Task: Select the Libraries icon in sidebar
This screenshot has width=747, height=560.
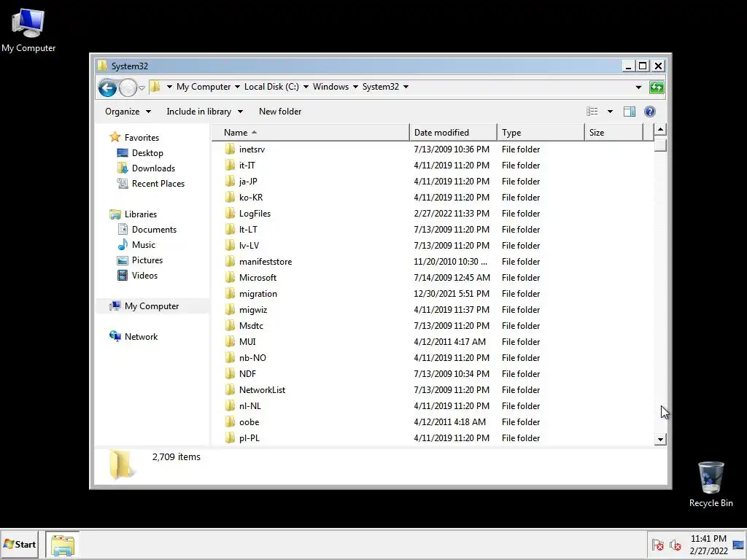Action: [115, 214]
